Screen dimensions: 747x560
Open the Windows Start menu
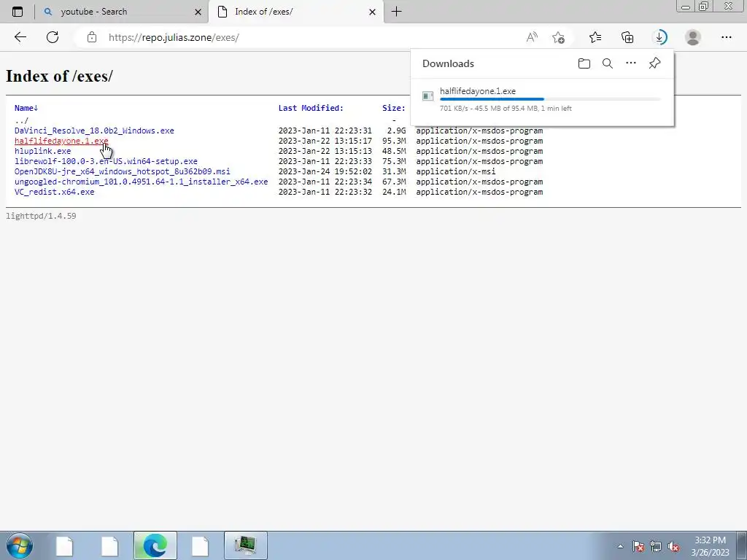point(19,545)
